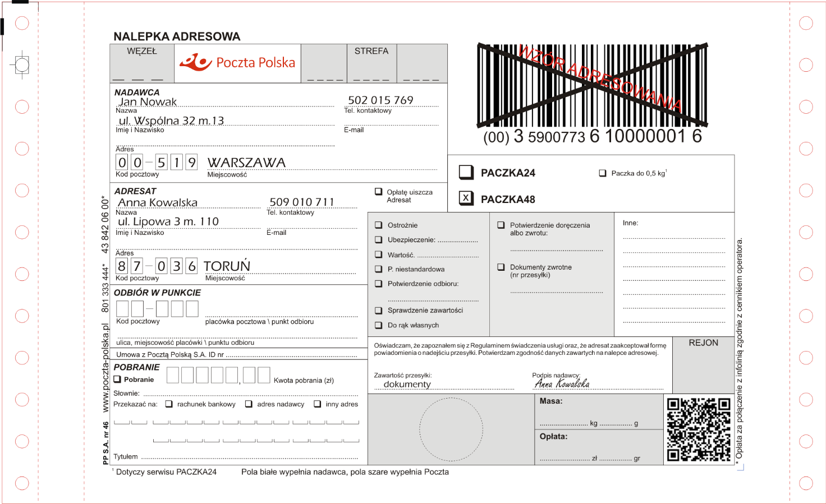Tick the Paczka do 0,5 kg checkbox

pos(603,173)
